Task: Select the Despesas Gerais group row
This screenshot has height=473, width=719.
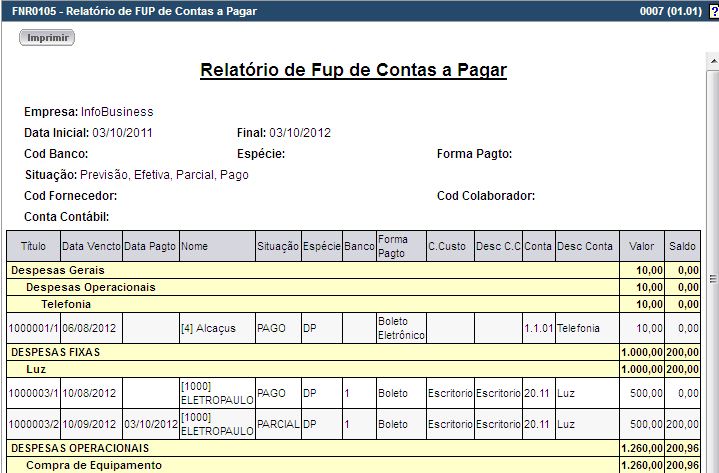Action: [58, 270]
